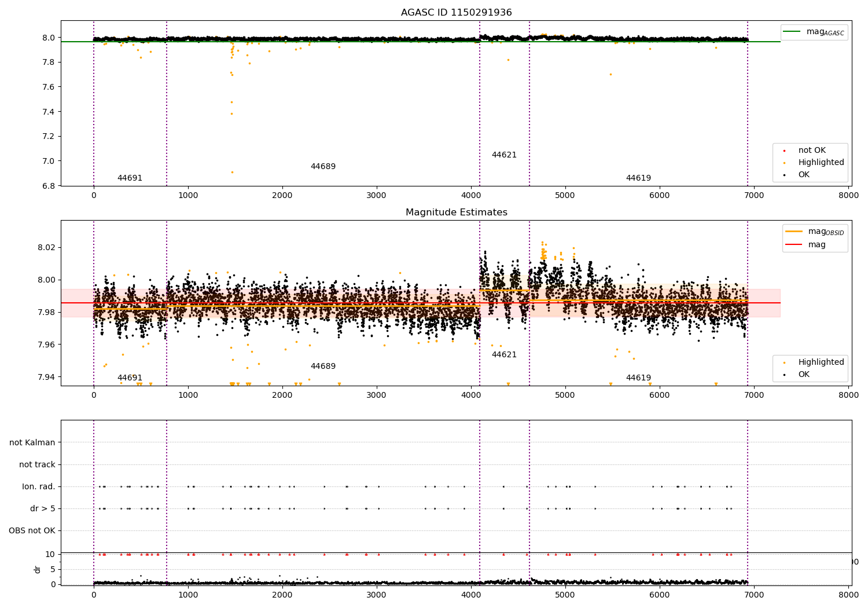Select y-axis tick 7.96 in middle plot
The height and width of the screenshot is (608, 868).
pos(46,345)
